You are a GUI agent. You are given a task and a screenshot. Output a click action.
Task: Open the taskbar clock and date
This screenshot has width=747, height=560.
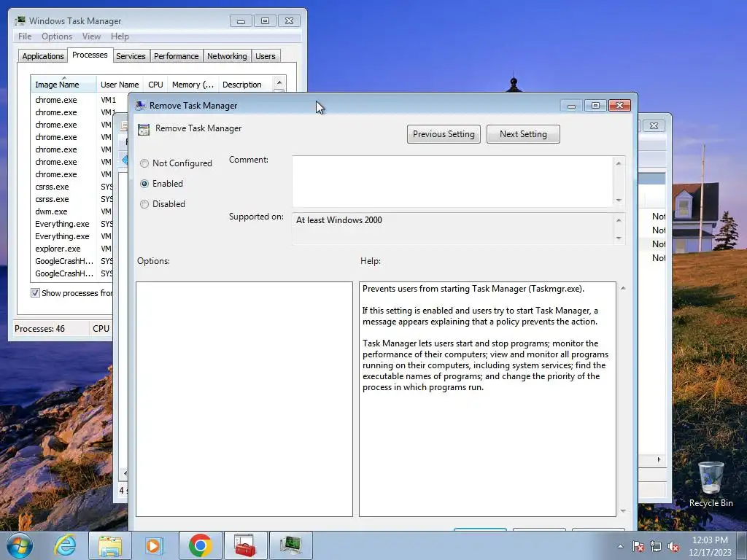(710, 546)
